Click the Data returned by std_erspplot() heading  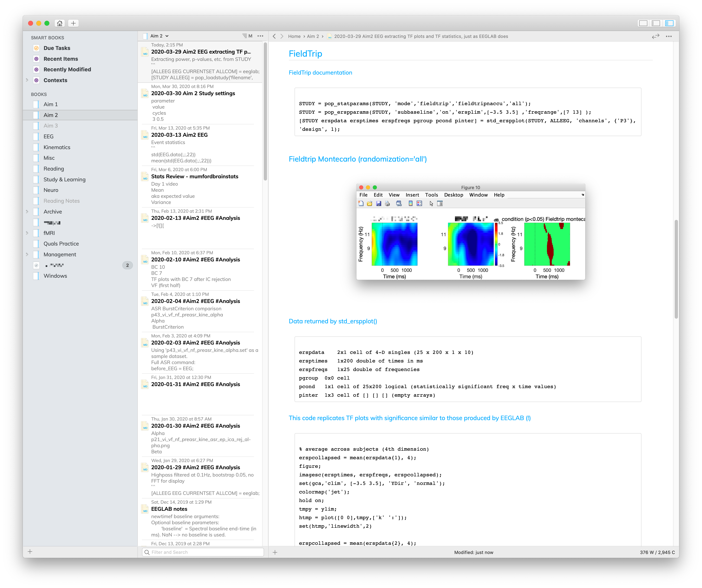(x=333, y=321)
